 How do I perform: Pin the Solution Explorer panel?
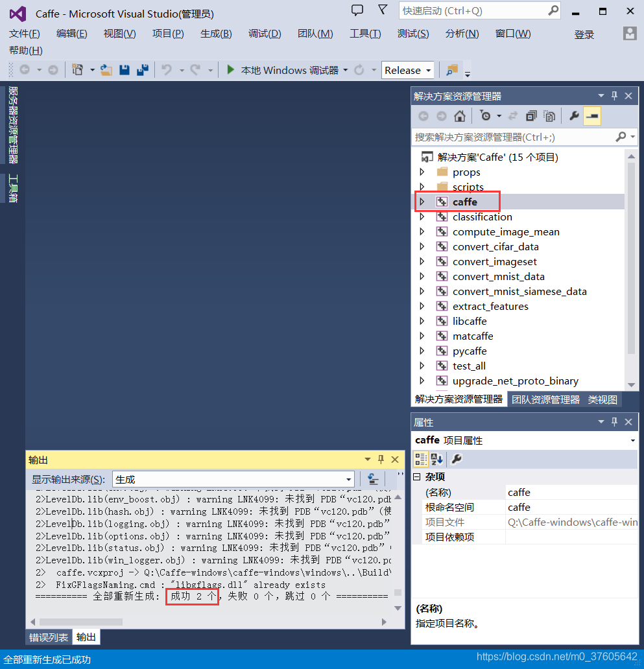(615, 95)
